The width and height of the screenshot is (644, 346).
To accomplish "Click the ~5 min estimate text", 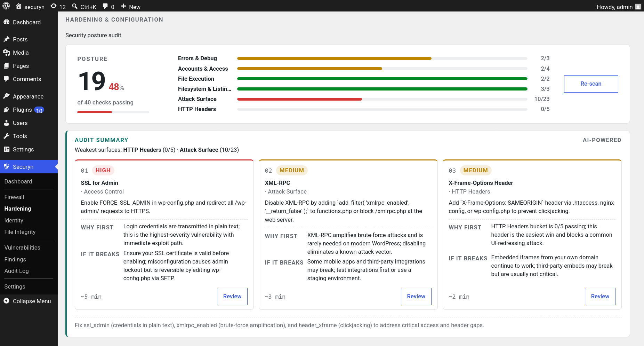I will pyautogui.click(x=91, y=297).
